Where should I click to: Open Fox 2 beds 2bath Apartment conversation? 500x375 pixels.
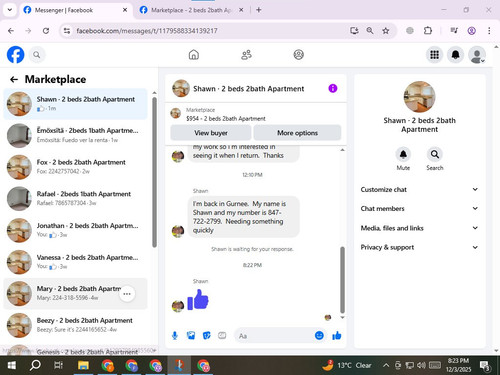click(x=75, y=167)
